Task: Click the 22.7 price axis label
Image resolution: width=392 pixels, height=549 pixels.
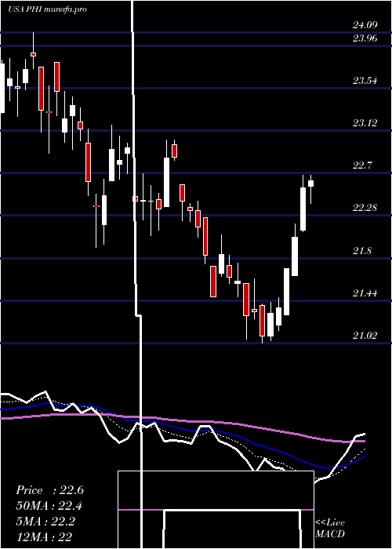Action: pyautogui.click(x=362, y=165)
